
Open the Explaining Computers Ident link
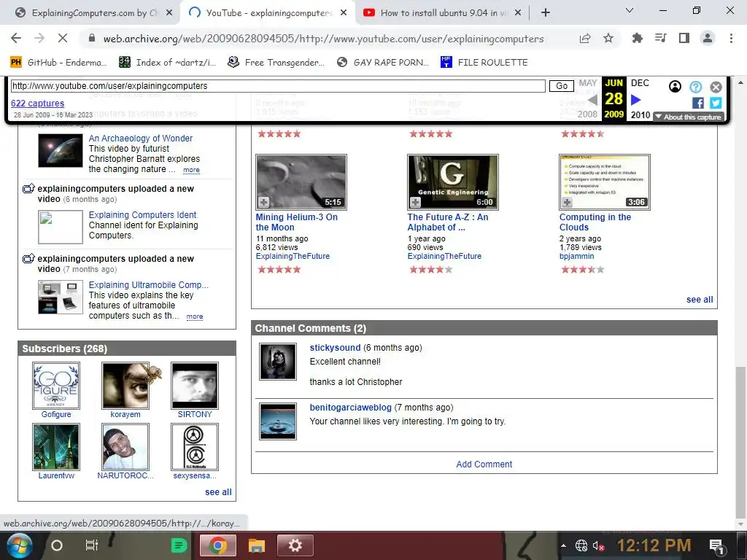(x=142, y=215)
